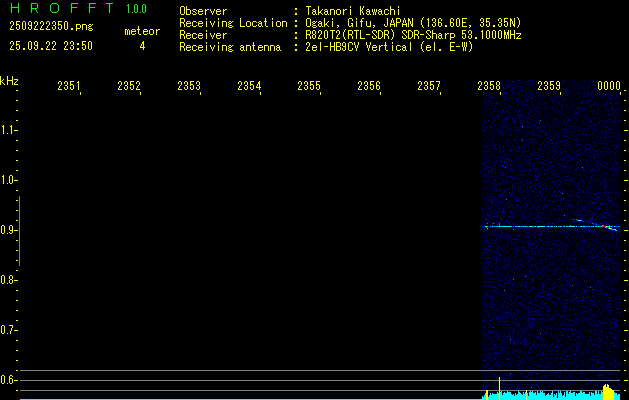This screenshot has width=629, height=400.
Task: Click the yellow signal peak at the graph's right end
Action: click(x=608, y=392)
